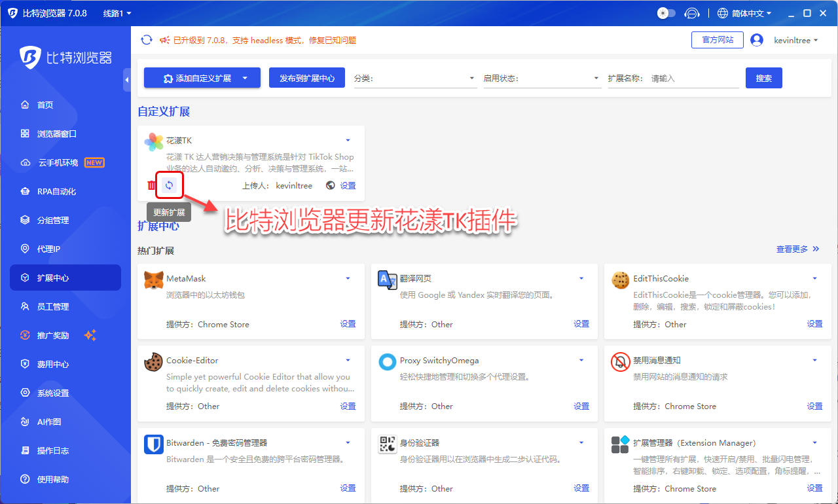Expand the 分类 category dropdown
The image size is (838, 504).
414,79
